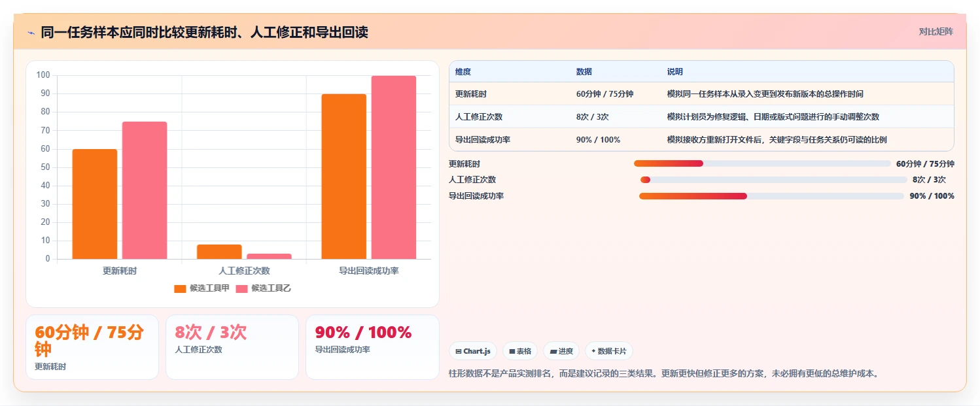Click the 100 value on the y-axis

click(x=43, y=75)
